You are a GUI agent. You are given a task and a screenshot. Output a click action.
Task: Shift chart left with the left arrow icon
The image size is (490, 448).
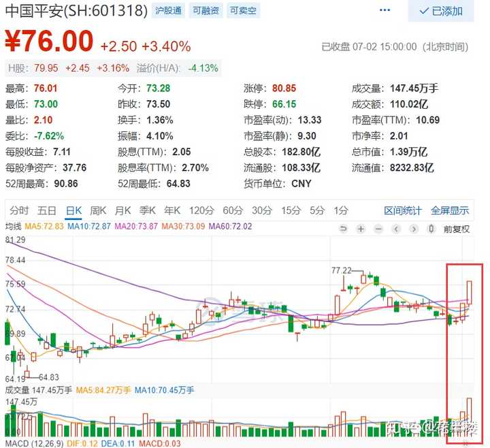396,229
